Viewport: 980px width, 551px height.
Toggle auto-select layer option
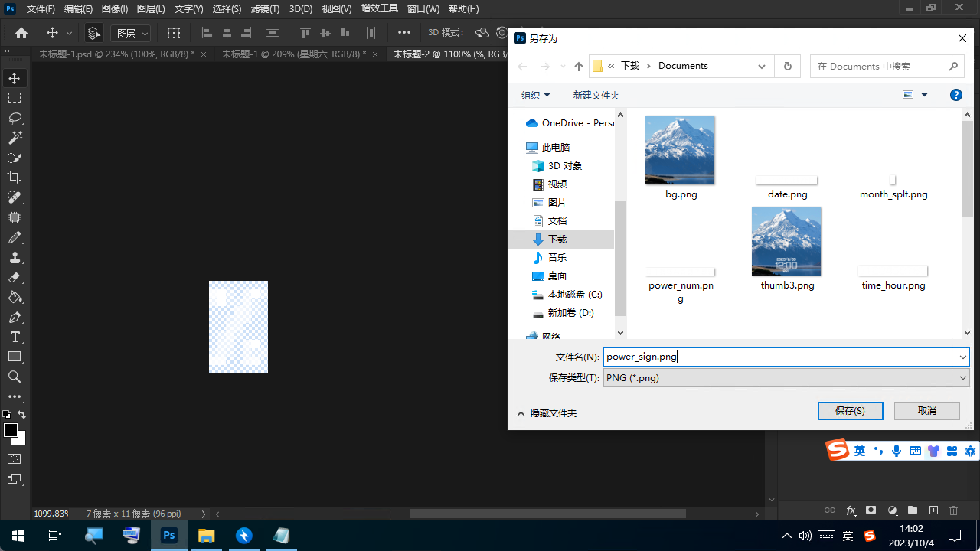pyautogui.click(x=93, y=33)
